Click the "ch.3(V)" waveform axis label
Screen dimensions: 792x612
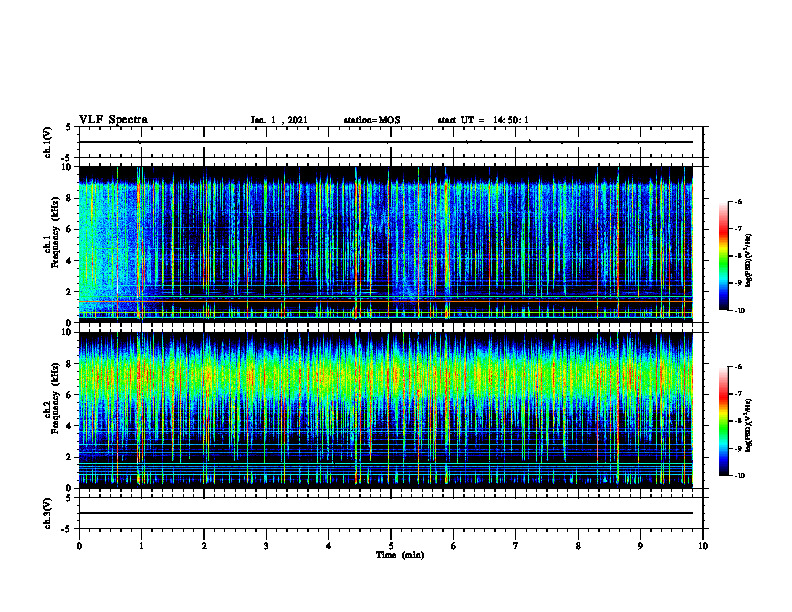[47, 513]
